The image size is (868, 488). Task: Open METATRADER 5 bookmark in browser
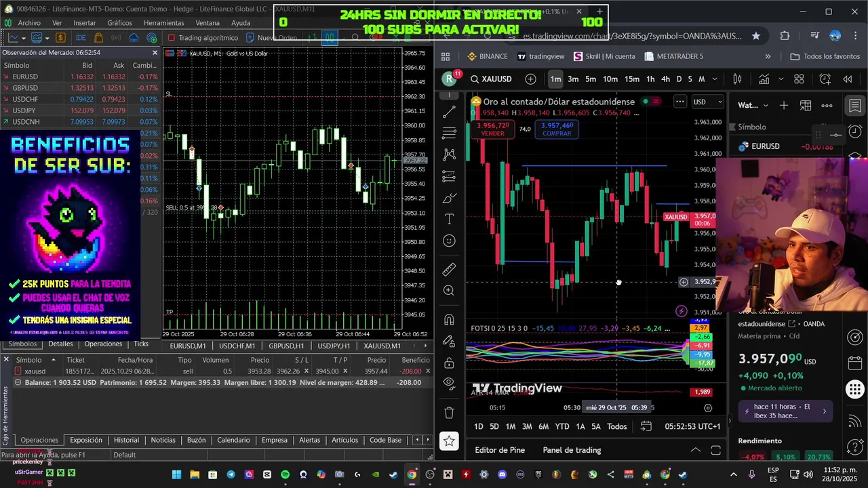pos(674,56)
